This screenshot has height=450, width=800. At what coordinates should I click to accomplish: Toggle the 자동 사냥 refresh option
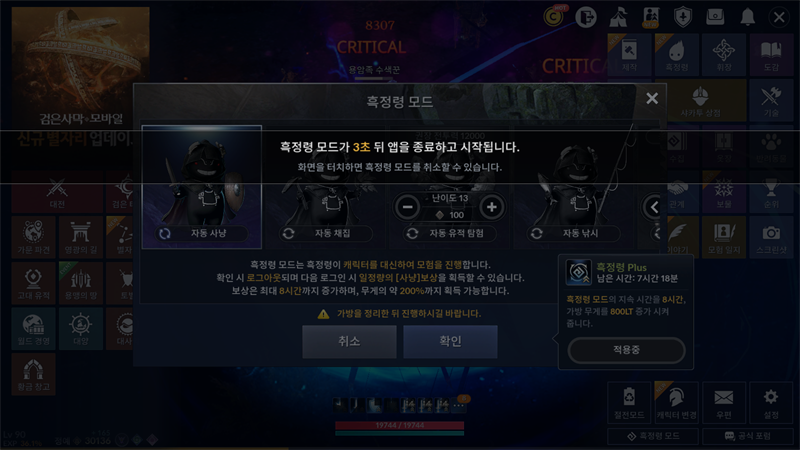coord(202,233)
